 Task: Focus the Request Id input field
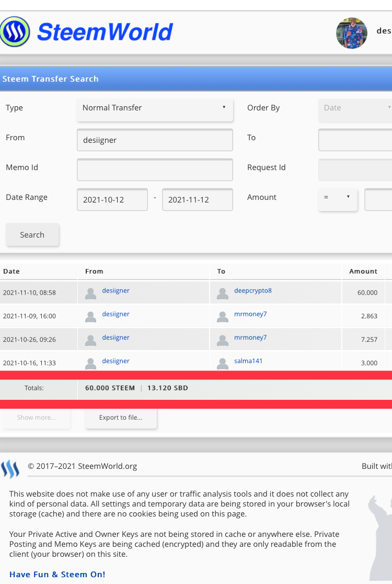tap(355, 170)
